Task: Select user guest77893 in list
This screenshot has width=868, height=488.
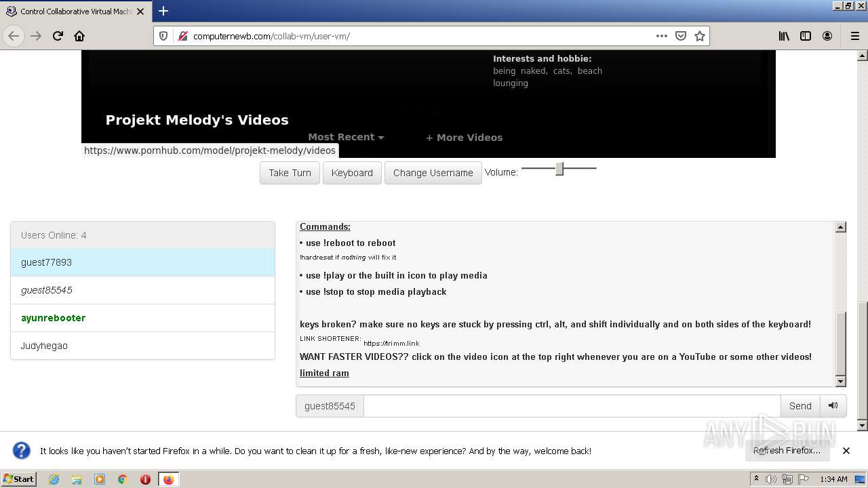Action: [x=142, y=262]
